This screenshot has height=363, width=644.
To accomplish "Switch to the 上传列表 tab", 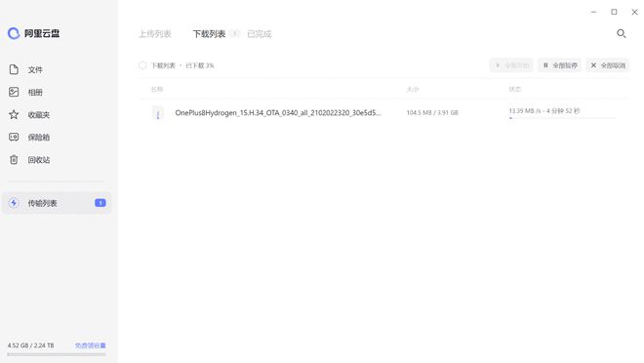I will point(155,34).
